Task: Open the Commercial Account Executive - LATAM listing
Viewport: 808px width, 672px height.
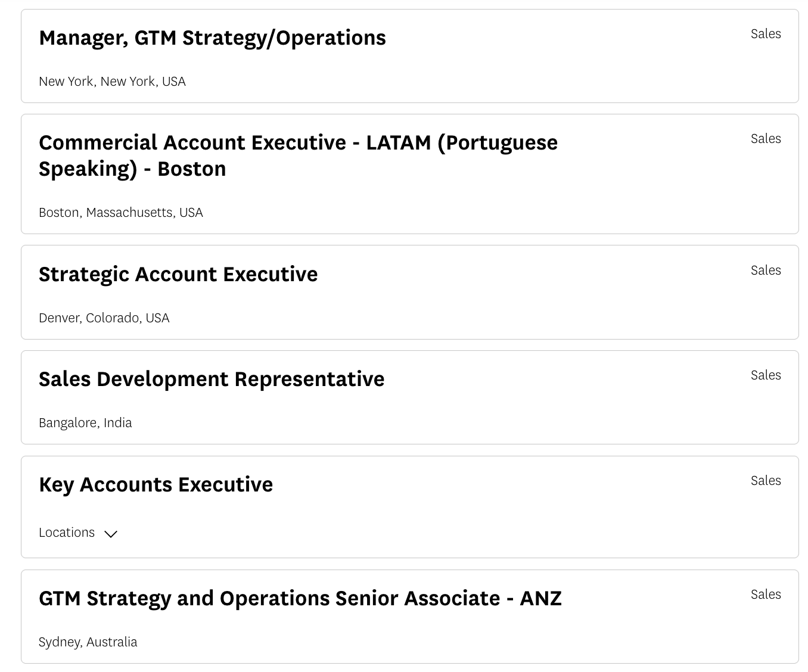Action: click(x=298, y=155)
